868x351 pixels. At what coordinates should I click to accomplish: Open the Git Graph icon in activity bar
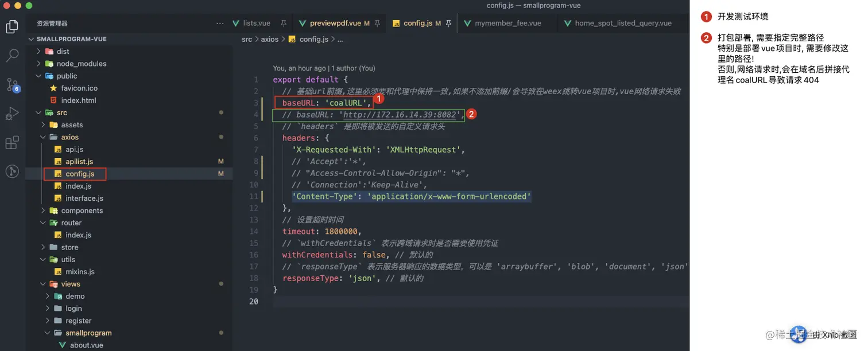click(12, 171)
